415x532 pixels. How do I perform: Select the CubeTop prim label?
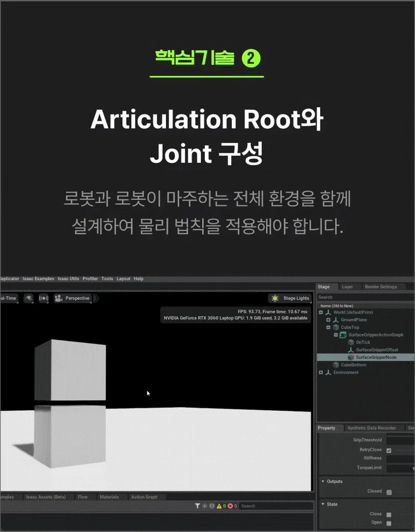pyautogui.click(x=350, y=327)
